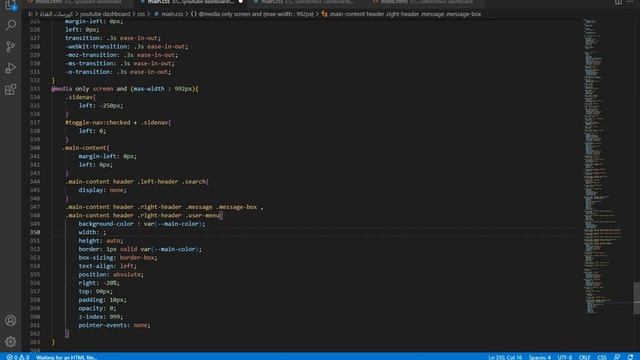The image size is (640, 360).
Task: Click '.left-header .search{' selector line
Action: pyautogui.click(x=137, y=182)
